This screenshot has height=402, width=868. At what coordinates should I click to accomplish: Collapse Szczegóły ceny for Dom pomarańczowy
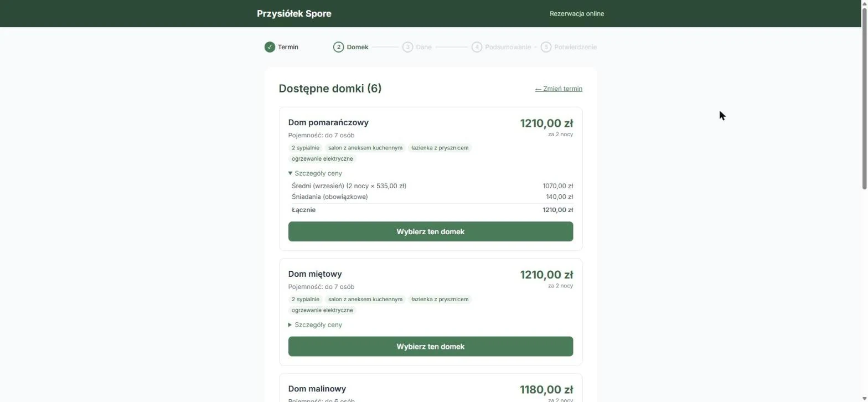coord(315,173)
